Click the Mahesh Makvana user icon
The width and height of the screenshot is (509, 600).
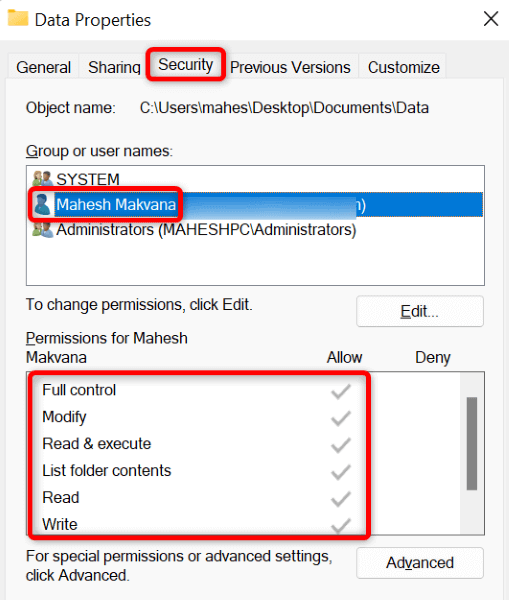[x=42, y=204]
